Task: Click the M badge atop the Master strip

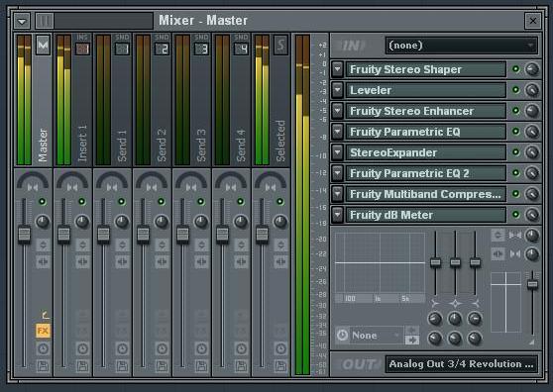Action: coord(43,45)
